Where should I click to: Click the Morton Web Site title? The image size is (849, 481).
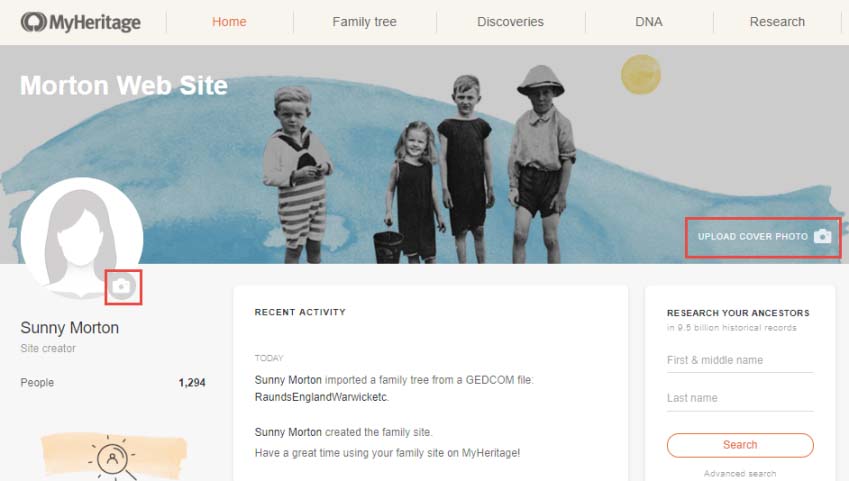pos(124,86)
